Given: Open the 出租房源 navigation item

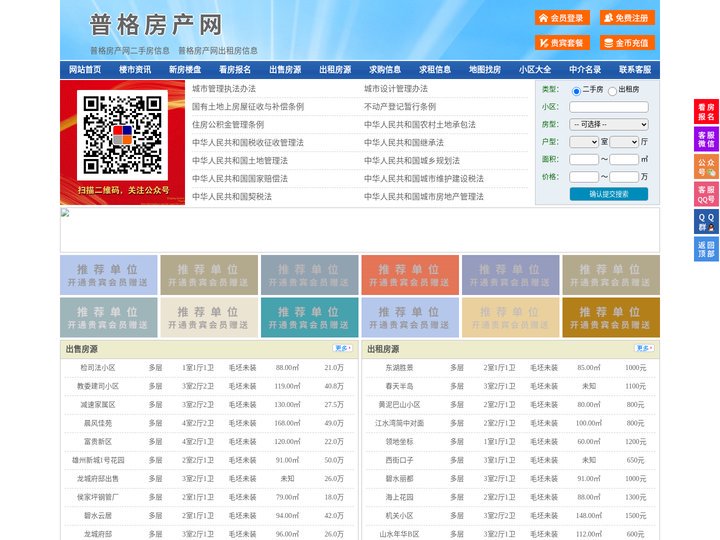Looking at the screenshot, I should tap(335, 70).
